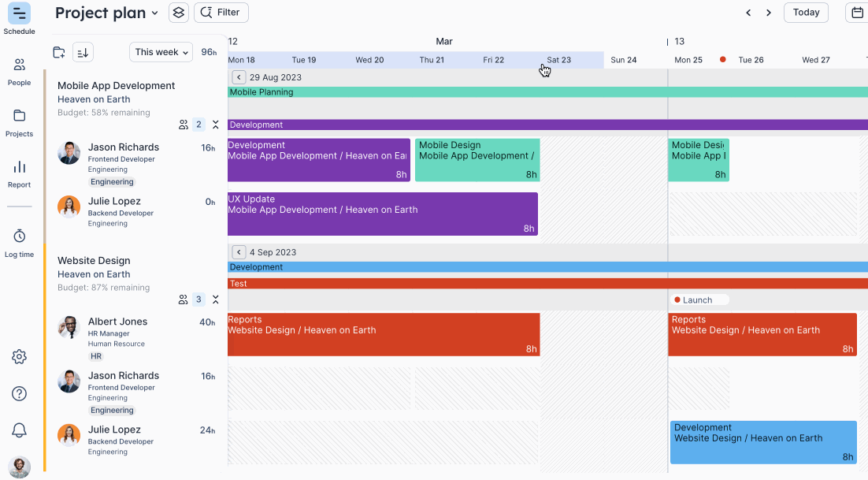The image size is (868, 480).
Task: Open settings gear in sidebar
Action: [x=20, y=357]
